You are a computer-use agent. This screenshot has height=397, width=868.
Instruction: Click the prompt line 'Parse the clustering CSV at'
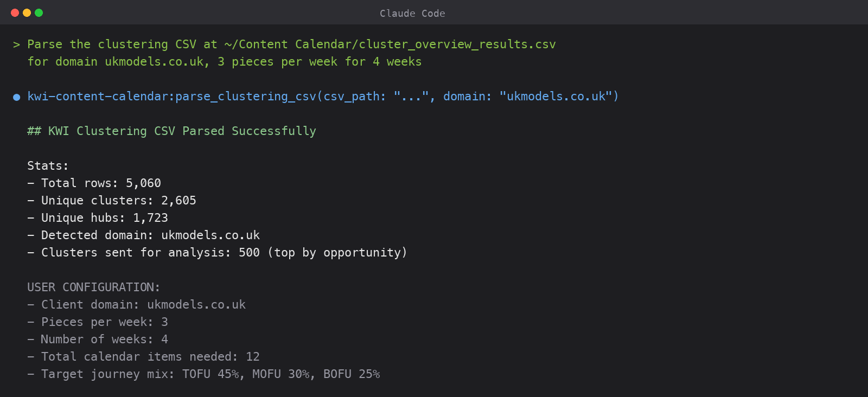point(291,44)
